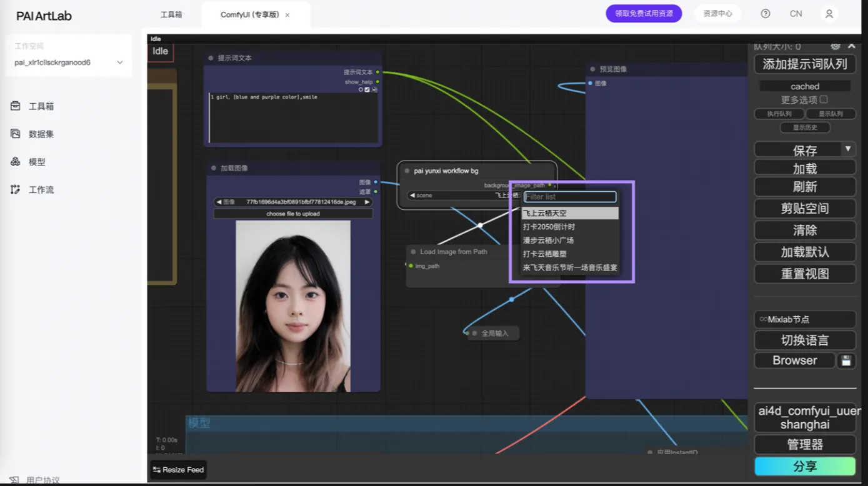Select 打卡2050倒计时 from the scene list

pyautogui.click(x=571, y=227)
